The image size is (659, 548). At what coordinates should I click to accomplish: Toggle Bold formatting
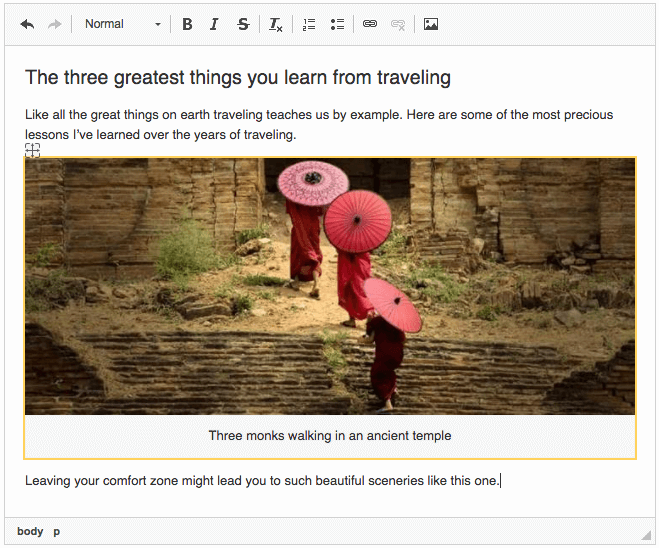[x=187, y=24]
